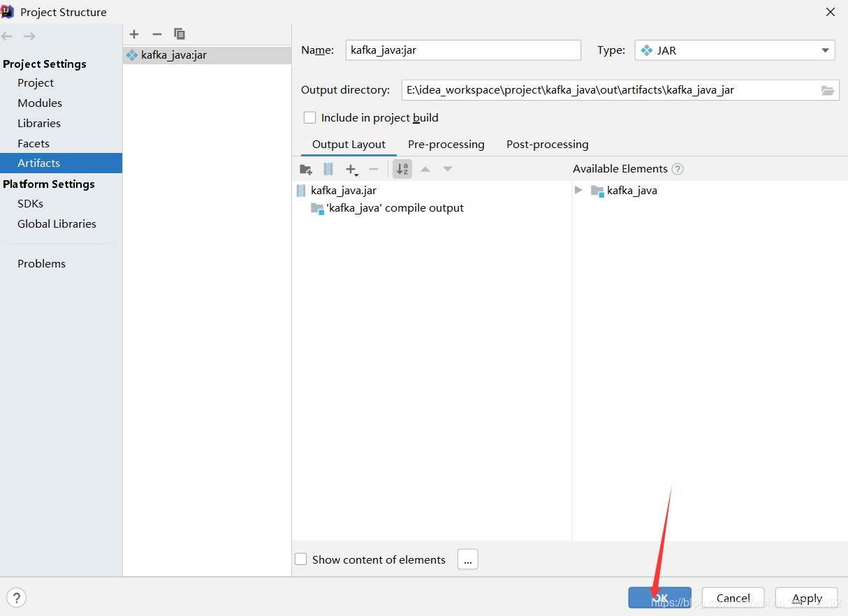Open Global Libraries settings

(x=57, y=224)
